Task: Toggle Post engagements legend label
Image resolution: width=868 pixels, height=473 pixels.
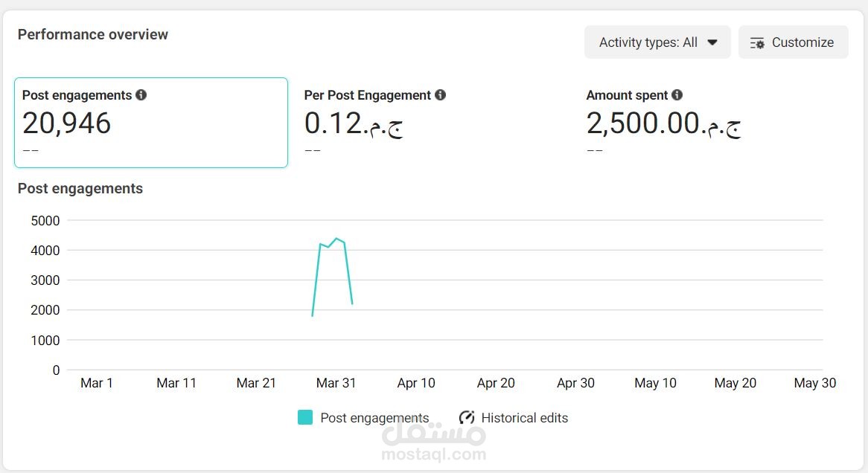Action: [374, 418]
